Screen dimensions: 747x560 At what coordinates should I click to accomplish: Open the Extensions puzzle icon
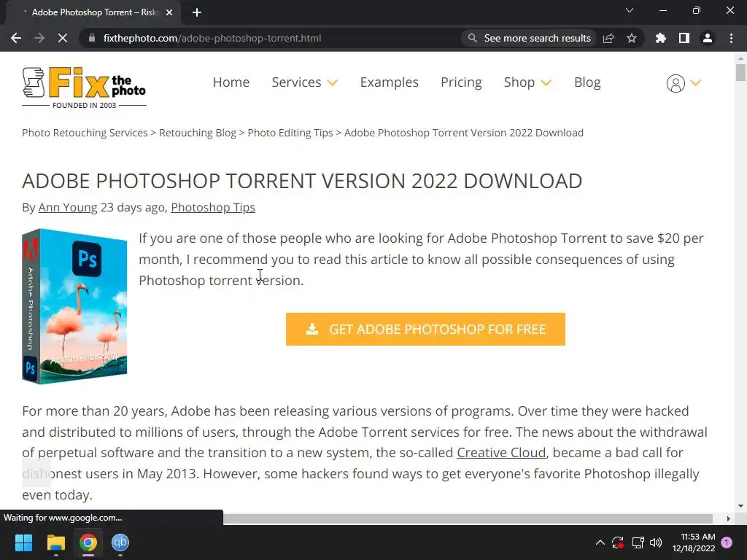(661, 38)
